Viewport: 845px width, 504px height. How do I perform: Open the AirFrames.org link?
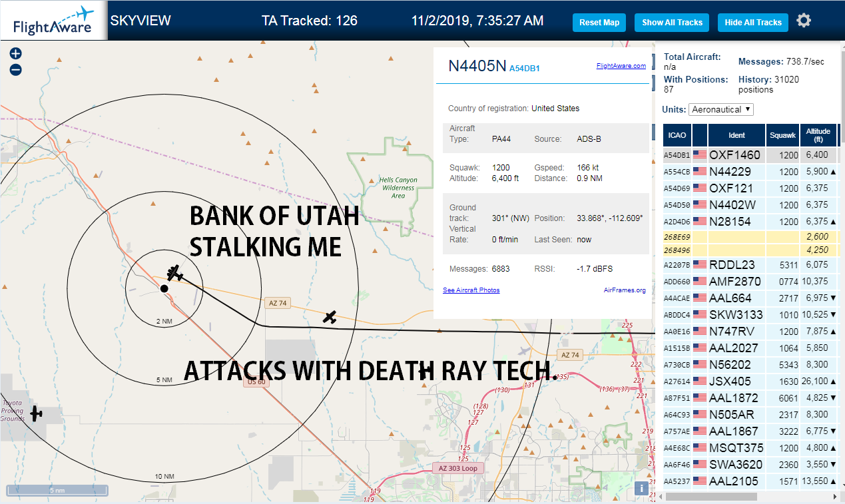(x=625, y=290)
